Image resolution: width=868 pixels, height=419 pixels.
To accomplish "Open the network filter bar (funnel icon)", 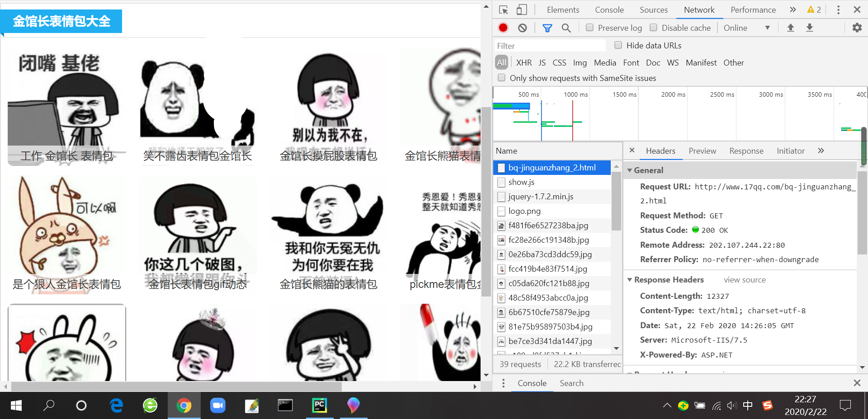I will (x=547, y=28).
